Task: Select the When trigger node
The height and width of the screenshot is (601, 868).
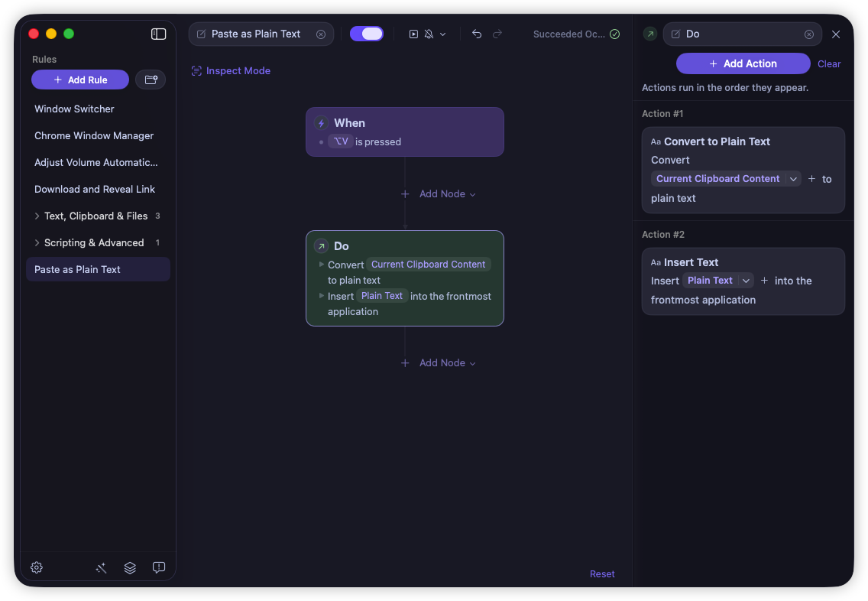Action: (x=405, y=132)
